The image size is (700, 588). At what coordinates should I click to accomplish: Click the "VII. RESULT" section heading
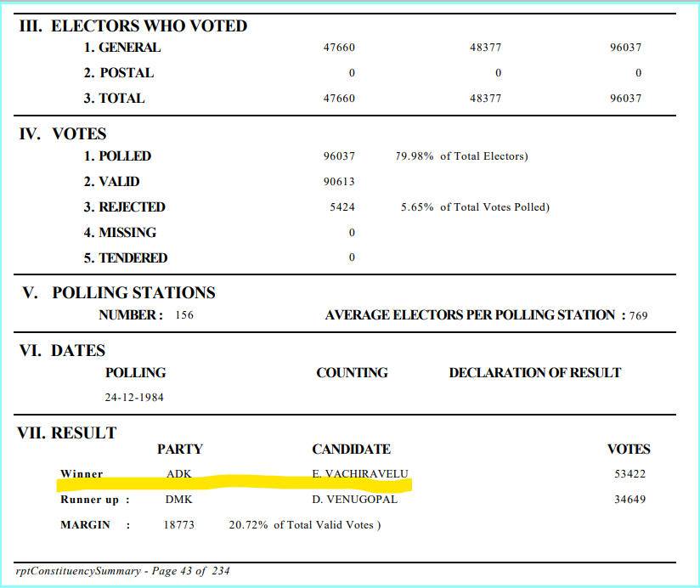67,433
